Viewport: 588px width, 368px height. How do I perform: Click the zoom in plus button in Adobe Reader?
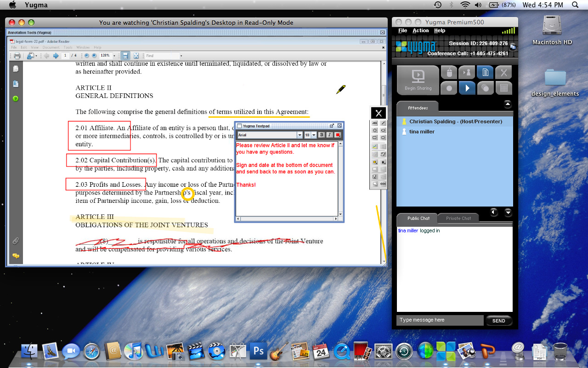[94, 56]
